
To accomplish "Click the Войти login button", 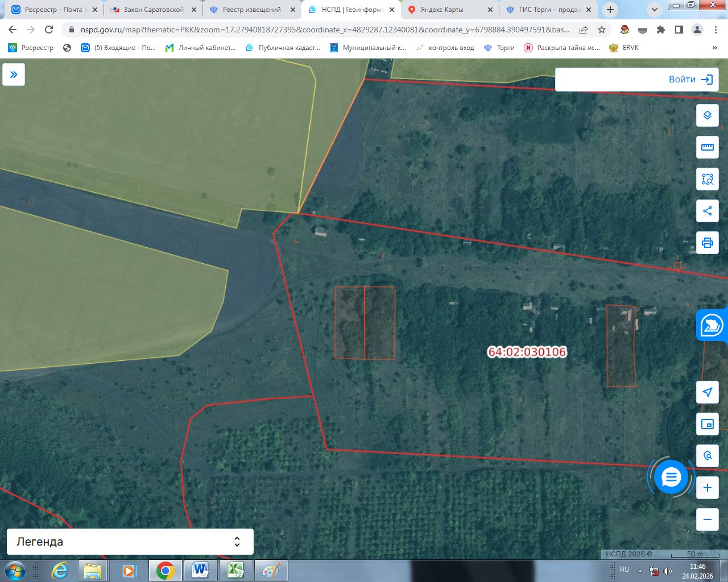I will click(x=637, y=80).
